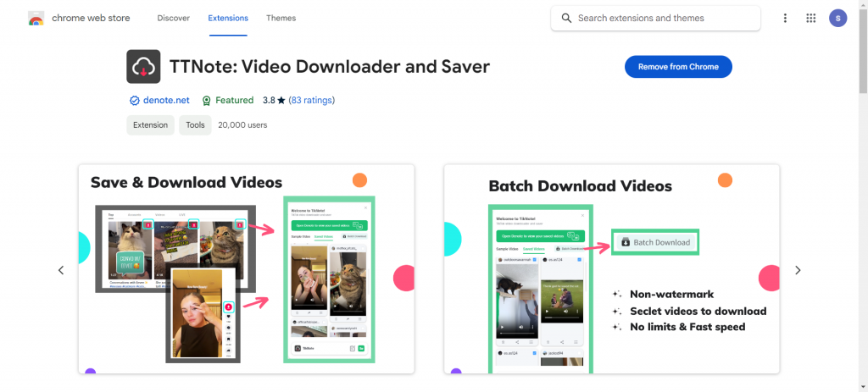
Task: Open the three-dot more options menu
Action: coord(785,19)
